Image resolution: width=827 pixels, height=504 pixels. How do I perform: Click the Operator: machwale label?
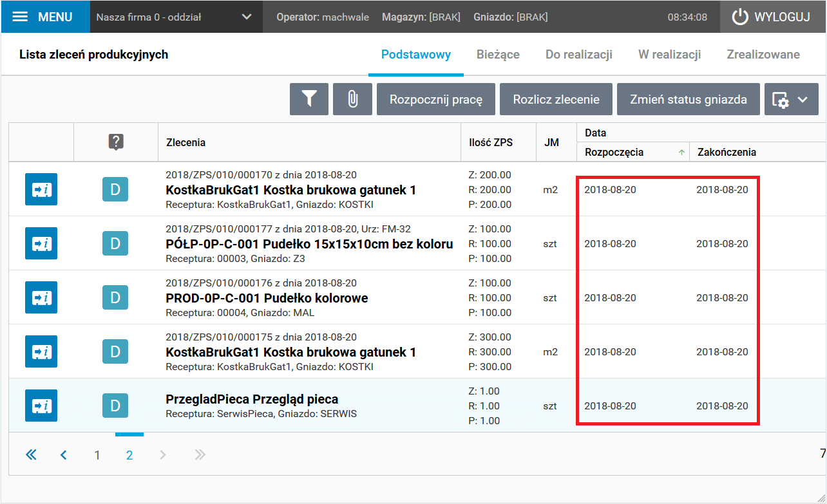323,17
